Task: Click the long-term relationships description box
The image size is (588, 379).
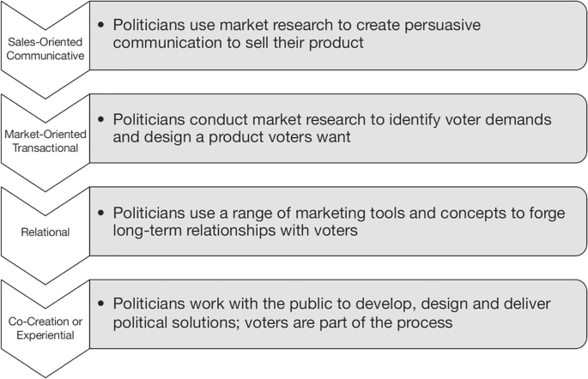Action: (338, 221)
